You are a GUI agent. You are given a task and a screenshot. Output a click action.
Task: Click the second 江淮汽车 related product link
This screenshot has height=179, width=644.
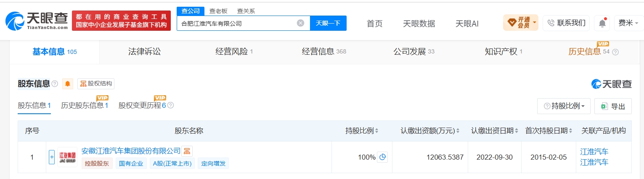click(594, 162)
